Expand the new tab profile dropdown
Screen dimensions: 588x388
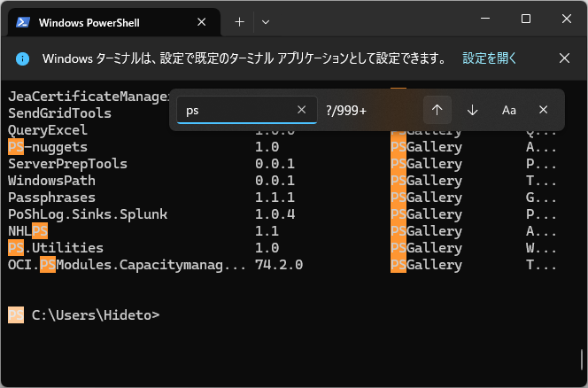tap(266, 22)
